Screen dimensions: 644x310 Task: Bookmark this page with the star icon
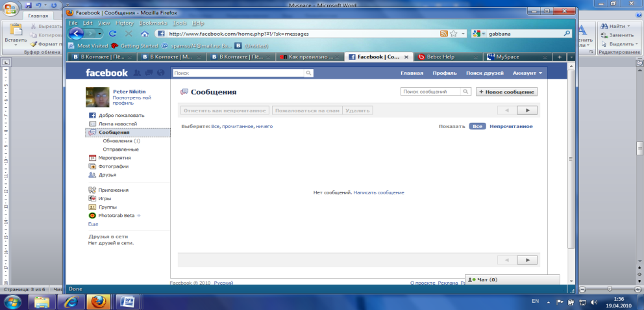(x=453, y=34)
